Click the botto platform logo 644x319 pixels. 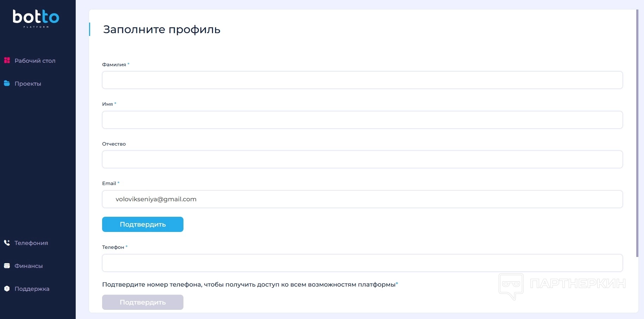36,18
